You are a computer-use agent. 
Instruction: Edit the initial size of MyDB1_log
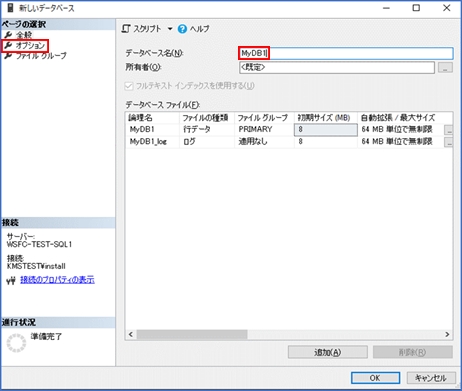pos(326,142)
